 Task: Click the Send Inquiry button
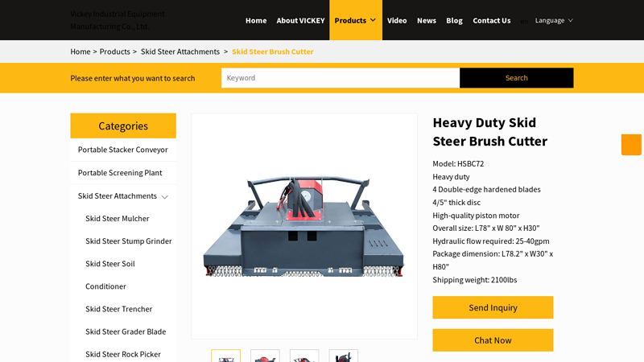[493, 307]
